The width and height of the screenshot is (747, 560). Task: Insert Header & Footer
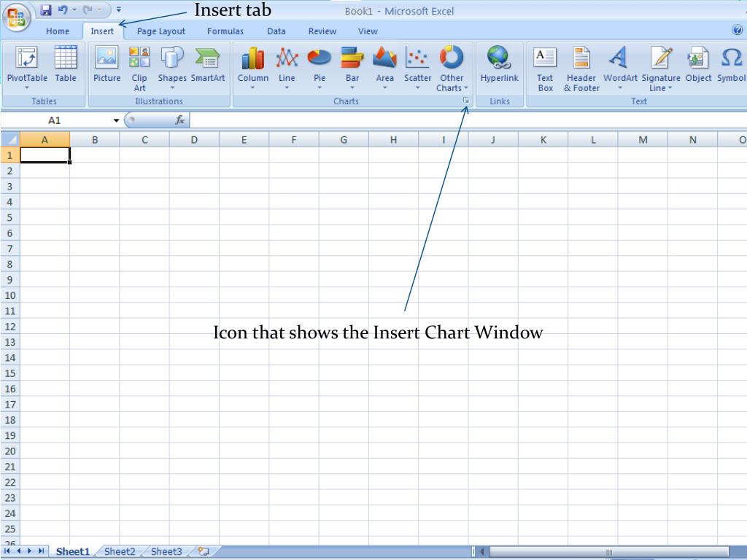(x=581, y=69)
